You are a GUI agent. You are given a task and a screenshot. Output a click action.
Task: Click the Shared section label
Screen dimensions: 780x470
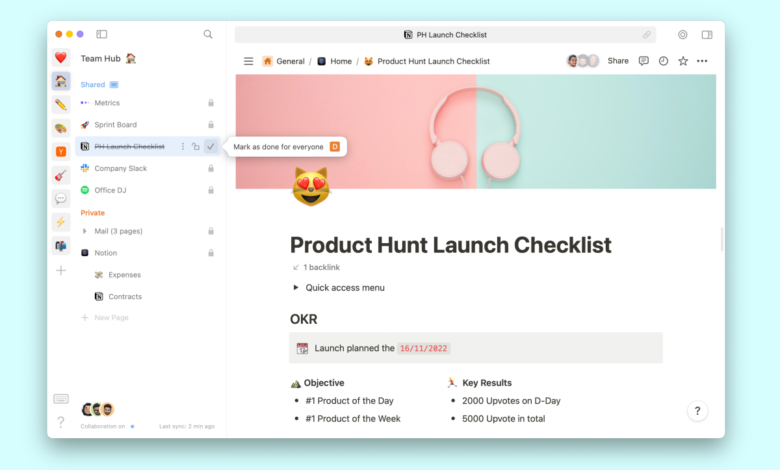pos(93,85)
